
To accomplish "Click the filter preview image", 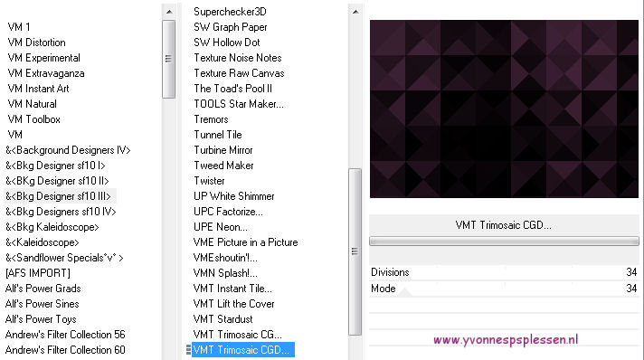I will 505,109.
